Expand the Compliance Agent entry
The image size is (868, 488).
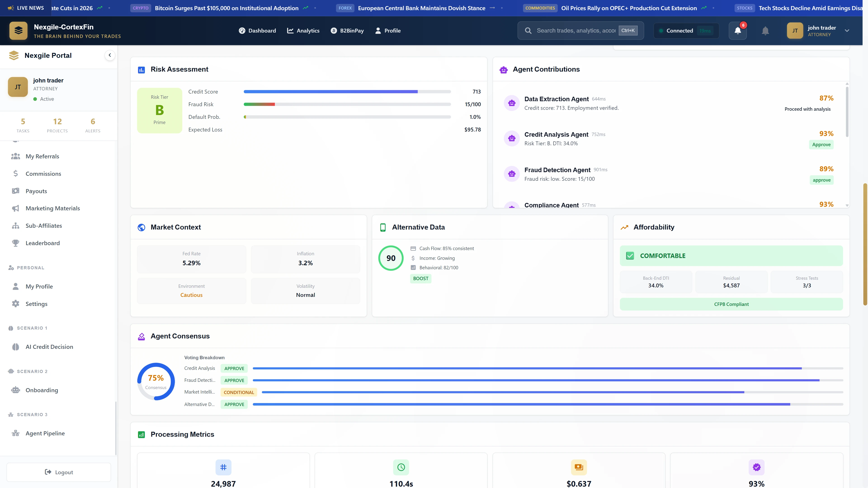point(551,205)
